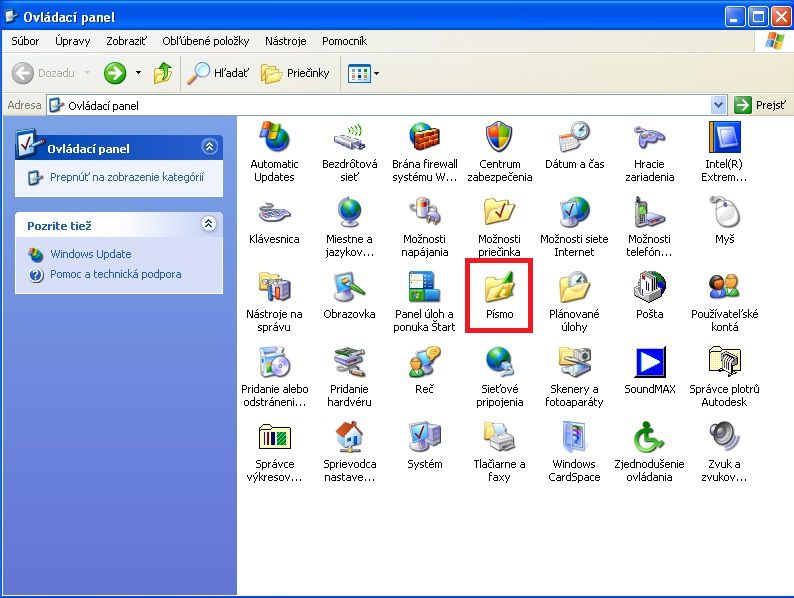
Task: Open Nástroje na správu icon
Action: point(274,302)
